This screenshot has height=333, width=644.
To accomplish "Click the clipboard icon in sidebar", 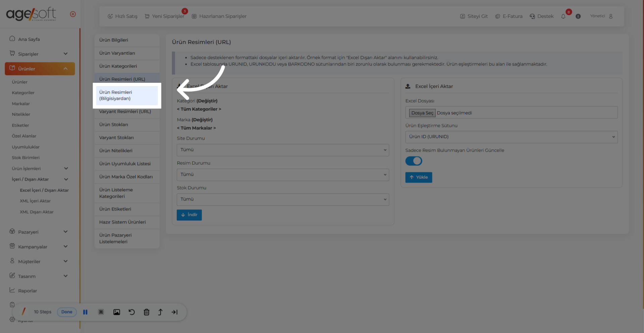I will point(12,305).
